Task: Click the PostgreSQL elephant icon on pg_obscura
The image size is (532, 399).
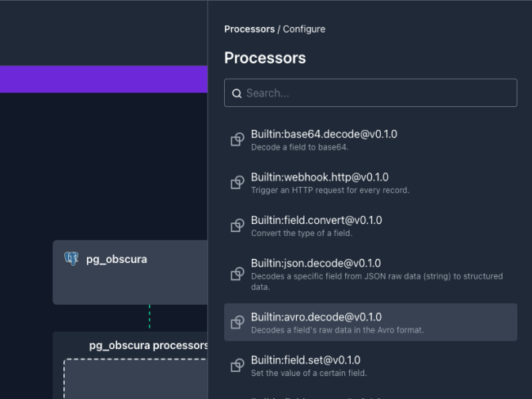Action: pyautogui.click(x=71, y=259)
